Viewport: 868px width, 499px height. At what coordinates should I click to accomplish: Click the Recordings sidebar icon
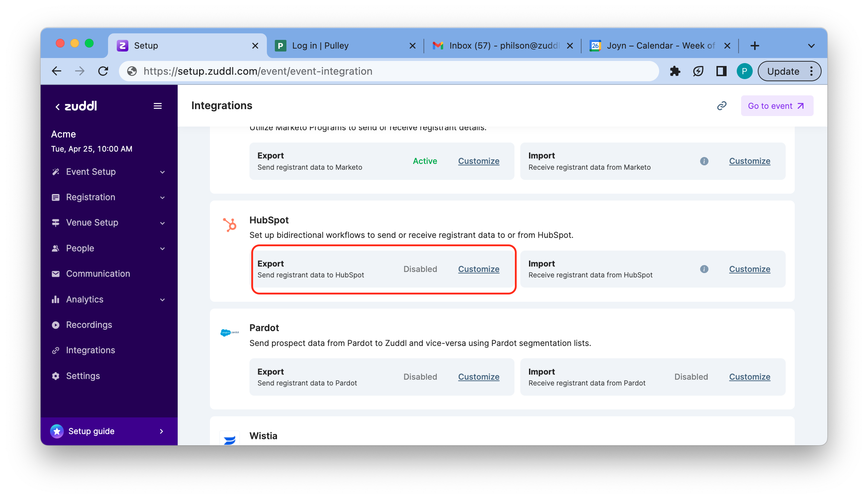(x=55, y=325)
